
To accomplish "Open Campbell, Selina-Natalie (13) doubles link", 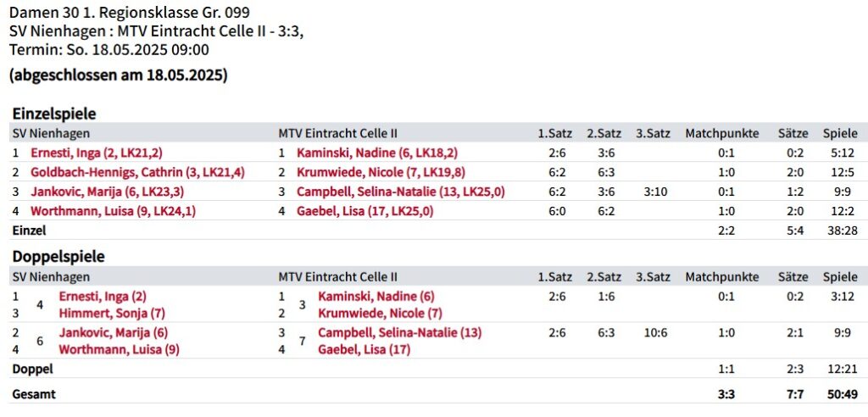I will (x=399, y=333).
